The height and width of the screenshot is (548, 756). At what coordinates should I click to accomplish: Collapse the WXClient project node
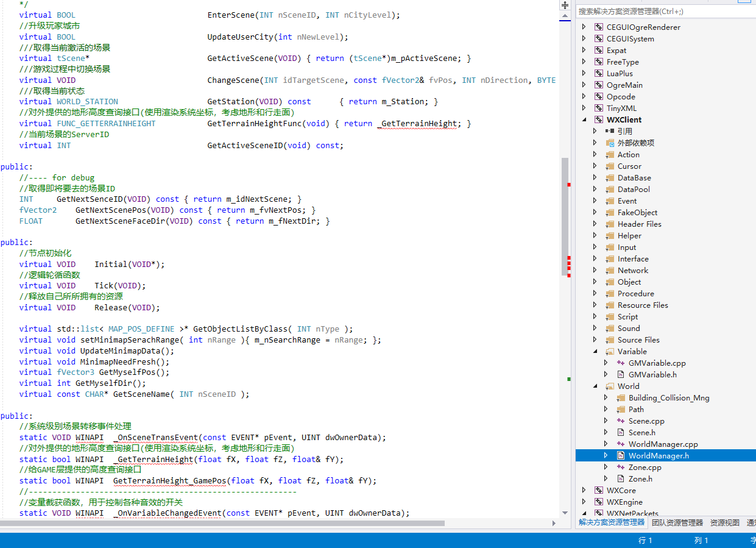[584, 120]
